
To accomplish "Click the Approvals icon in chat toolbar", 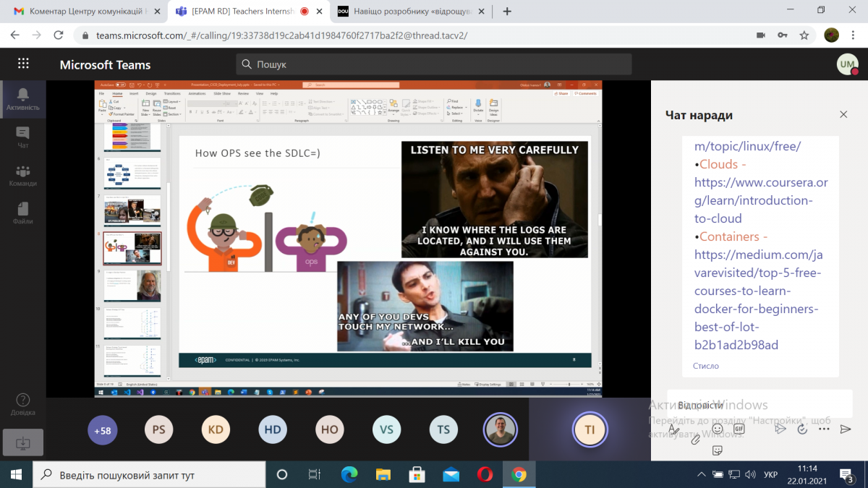I will (x=802, y=429).
